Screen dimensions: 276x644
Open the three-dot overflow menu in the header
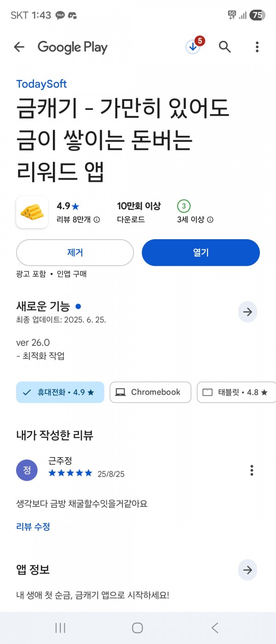click(x=257, y=47)
